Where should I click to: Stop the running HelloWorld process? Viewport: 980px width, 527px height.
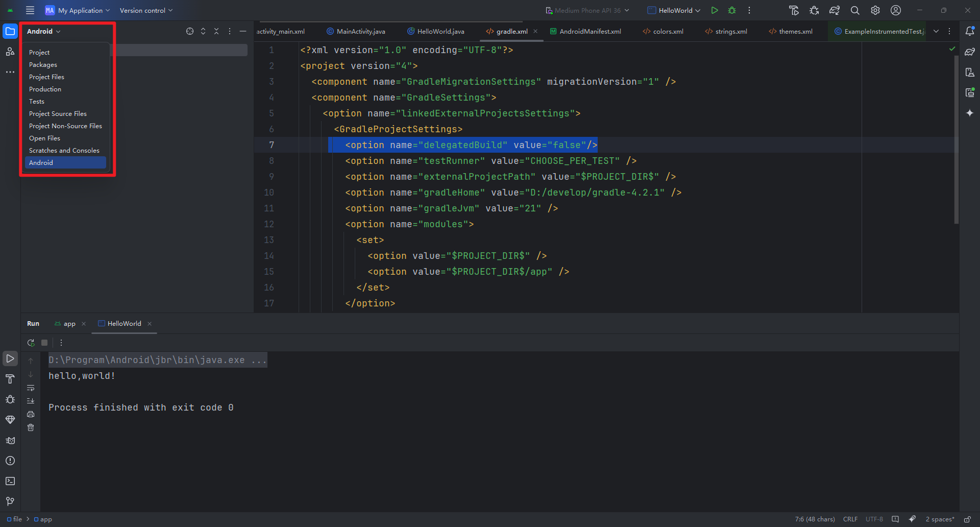[x=44, y=343]
